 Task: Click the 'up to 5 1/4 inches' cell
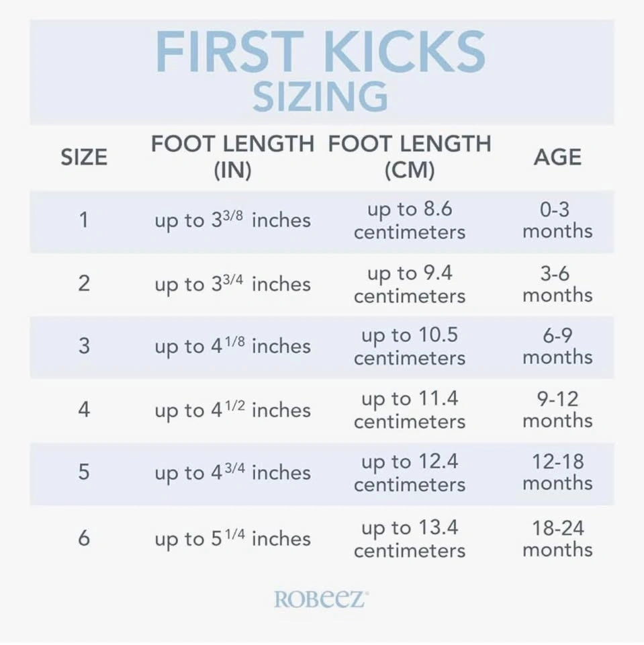(232, 539)
